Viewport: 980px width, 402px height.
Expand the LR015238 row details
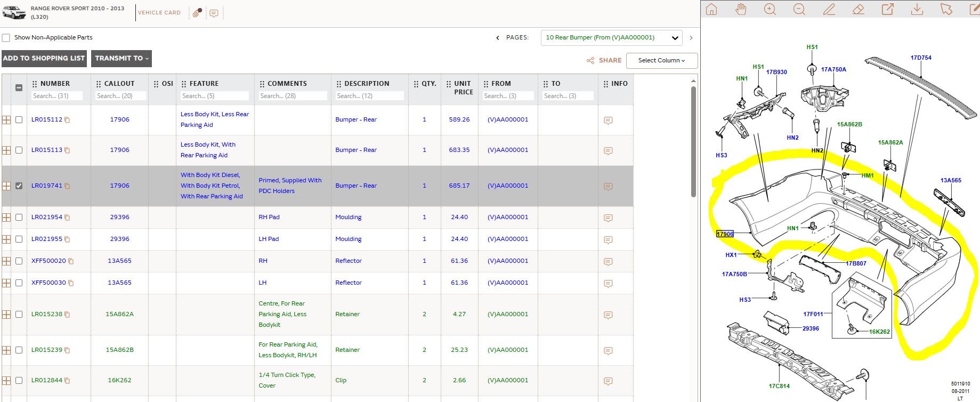click(6, 315)
